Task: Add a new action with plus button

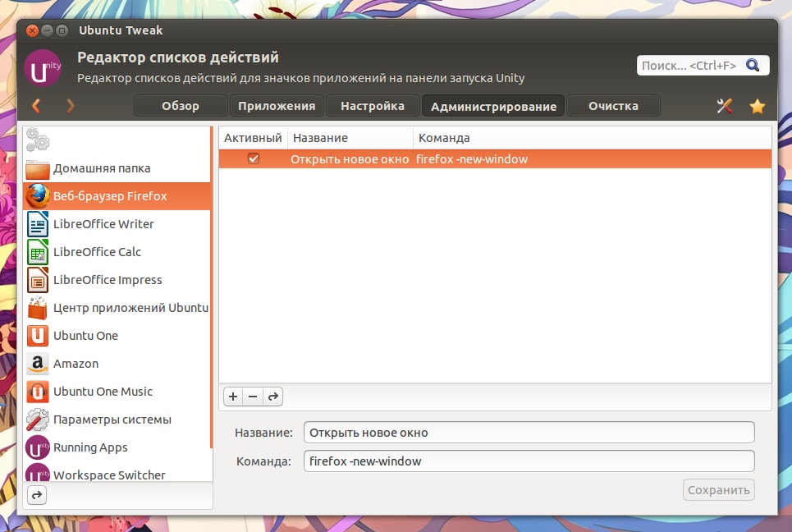Action: 233,397
